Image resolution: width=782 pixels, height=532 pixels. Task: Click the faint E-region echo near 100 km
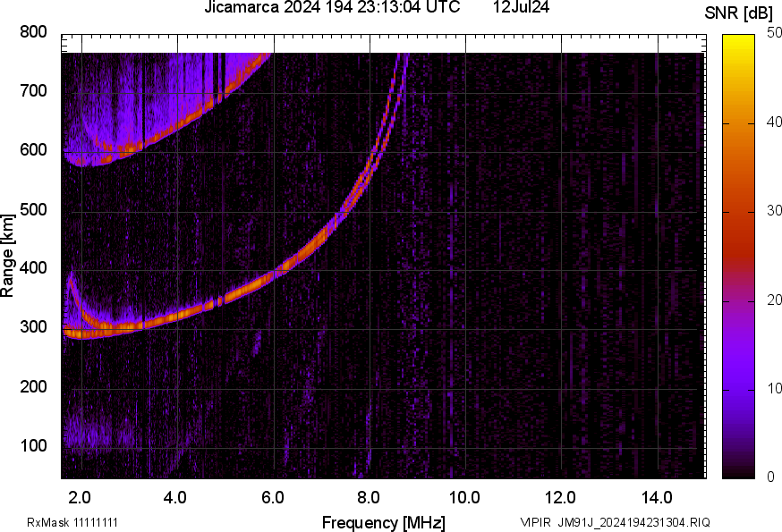(92, 434)
